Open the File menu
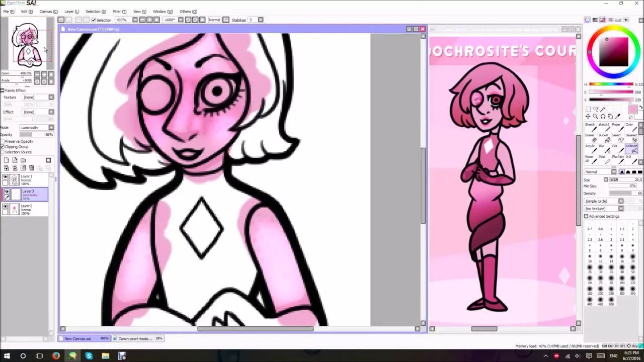 coord(8,12)
